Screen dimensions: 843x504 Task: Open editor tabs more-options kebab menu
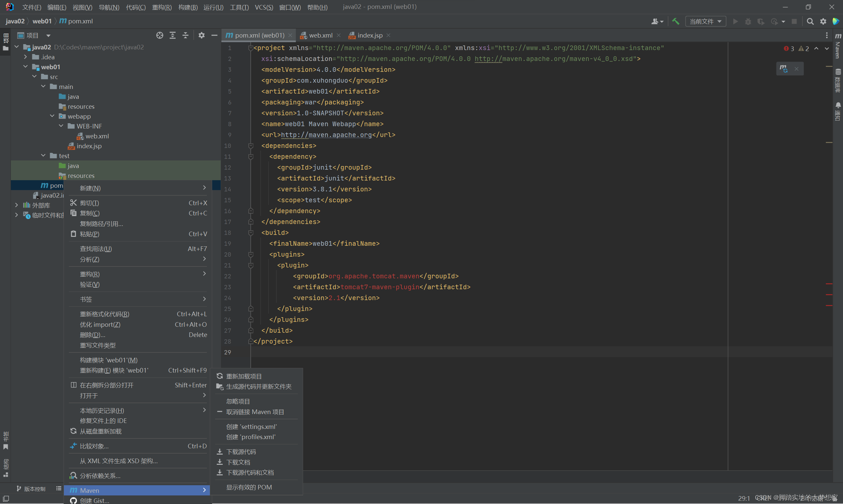click(827, 35)
